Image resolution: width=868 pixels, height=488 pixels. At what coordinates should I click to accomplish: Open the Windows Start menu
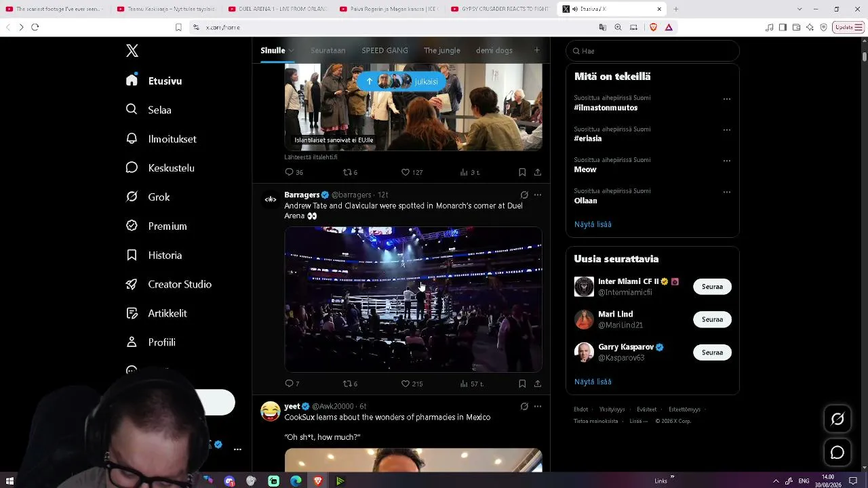9,481
